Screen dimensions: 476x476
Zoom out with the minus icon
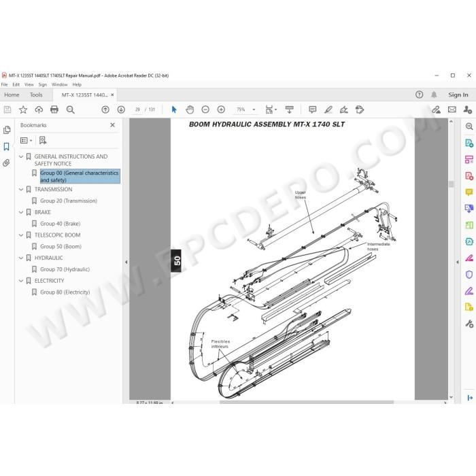pos(205,109)
